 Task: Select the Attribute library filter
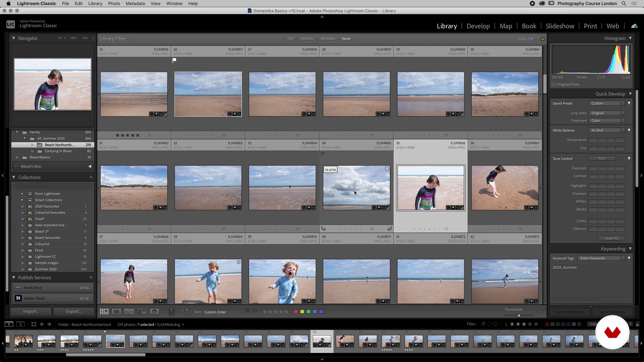(x=307, y=39)
